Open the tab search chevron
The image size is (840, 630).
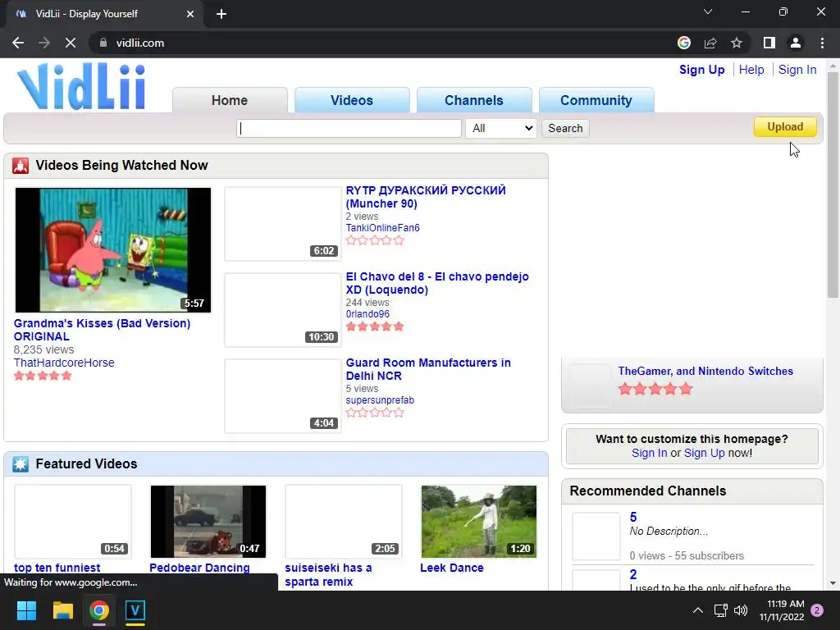708,11
